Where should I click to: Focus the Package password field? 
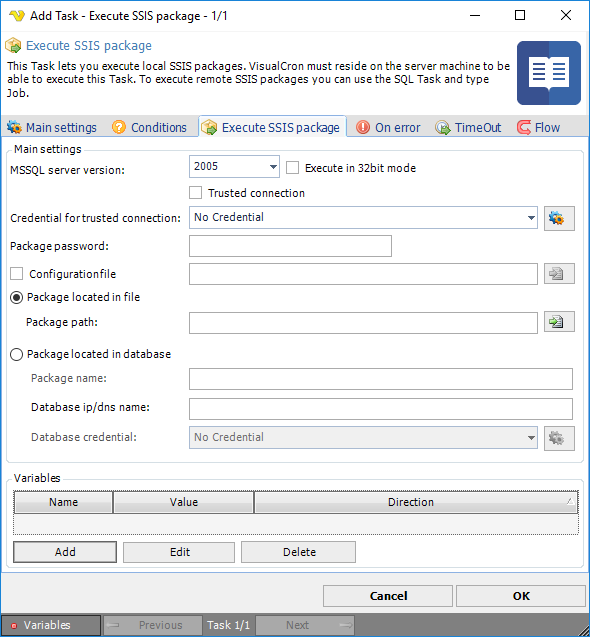coord(291,246)
